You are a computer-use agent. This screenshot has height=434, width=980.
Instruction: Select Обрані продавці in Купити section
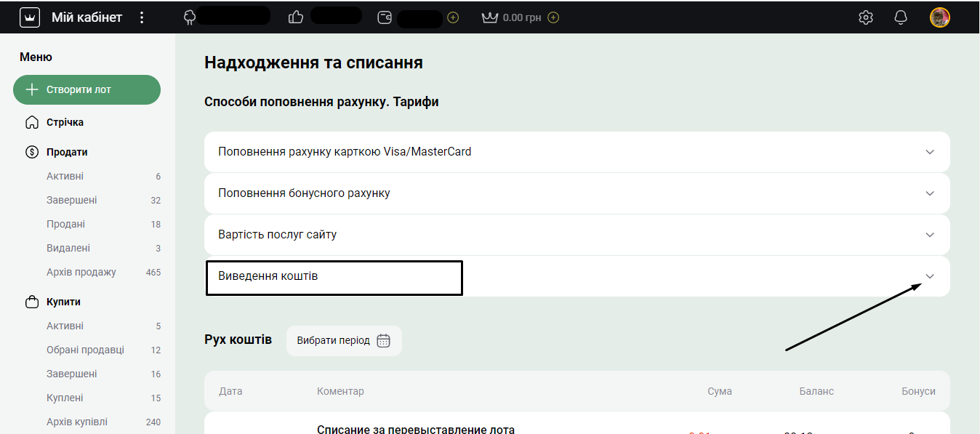pos(86,350)
